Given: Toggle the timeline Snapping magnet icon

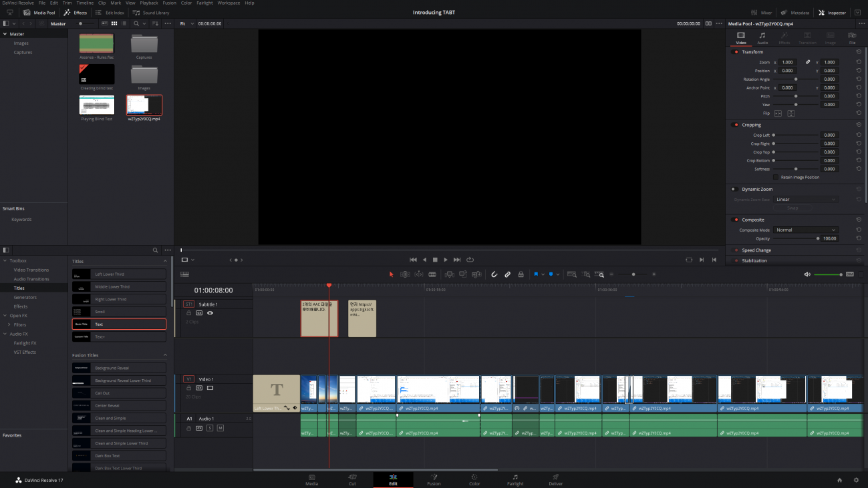Looking at the screenshot, I should click(x=494, y=274).
